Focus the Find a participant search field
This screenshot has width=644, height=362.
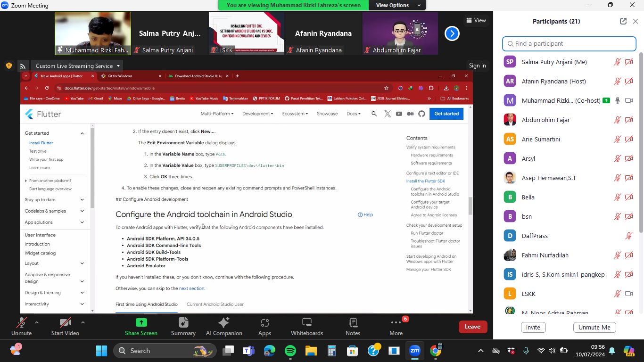click(x=569, y=44)
